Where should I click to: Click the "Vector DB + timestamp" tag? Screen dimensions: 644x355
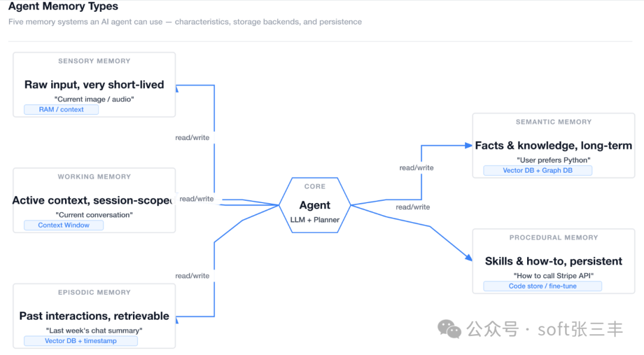click(x=80, y=341)
